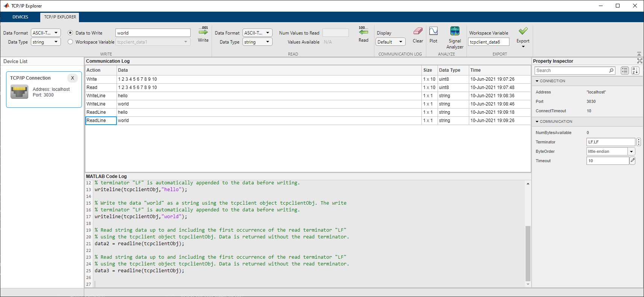The height and width of the screenshot is (297, 644).
Task: Click the Timeout edit pencil icon
Action: (633, 161)
